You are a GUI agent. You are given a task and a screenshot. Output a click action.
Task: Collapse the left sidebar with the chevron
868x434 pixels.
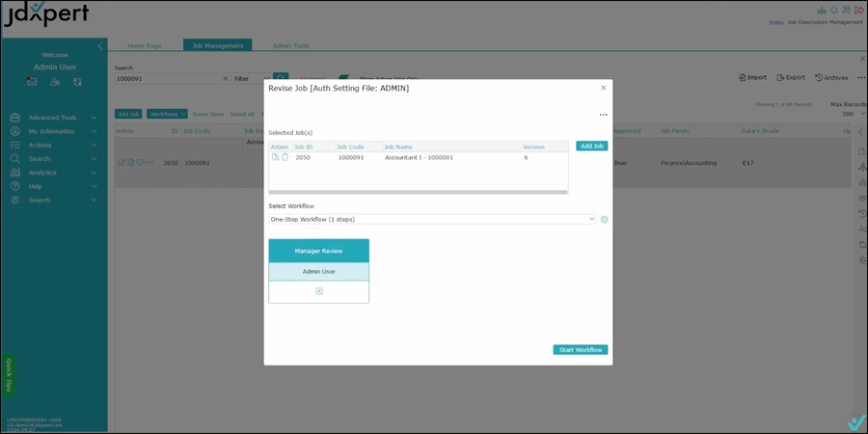click(100, 45)
